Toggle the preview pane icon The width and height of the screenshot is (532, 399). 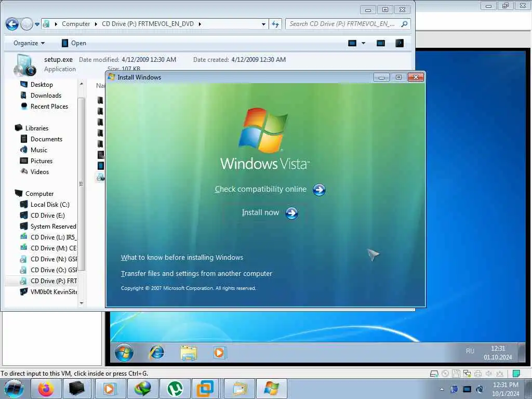coord(381,43)
